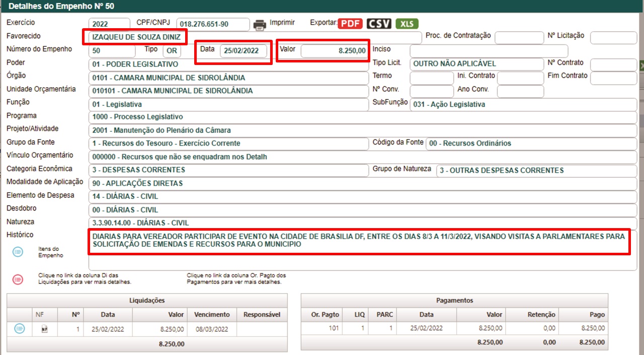Click the empty Nº Conv. field
The height and width of the screenshot is (355, 644).
coord(432,91)
